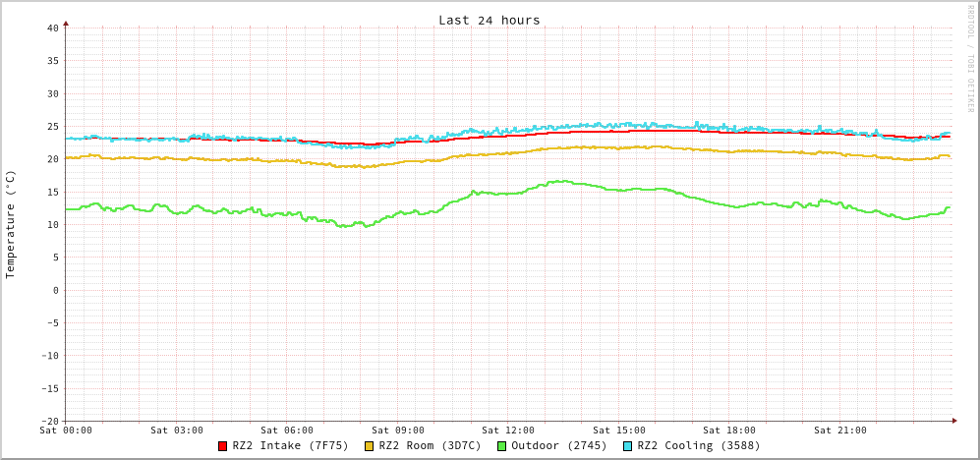Click the arrowhead at the y-axis top
Image resolution: width=980 pixels, height=460 pixels.
[66, 23]
